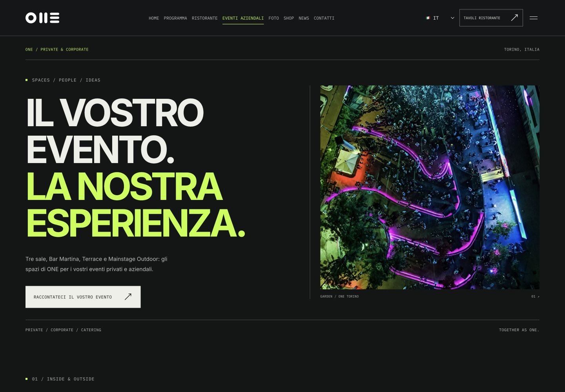This screenshot has width=565, height=392.
Task: Select the Eventi Aziendali menu item
Action: [243, 18]
